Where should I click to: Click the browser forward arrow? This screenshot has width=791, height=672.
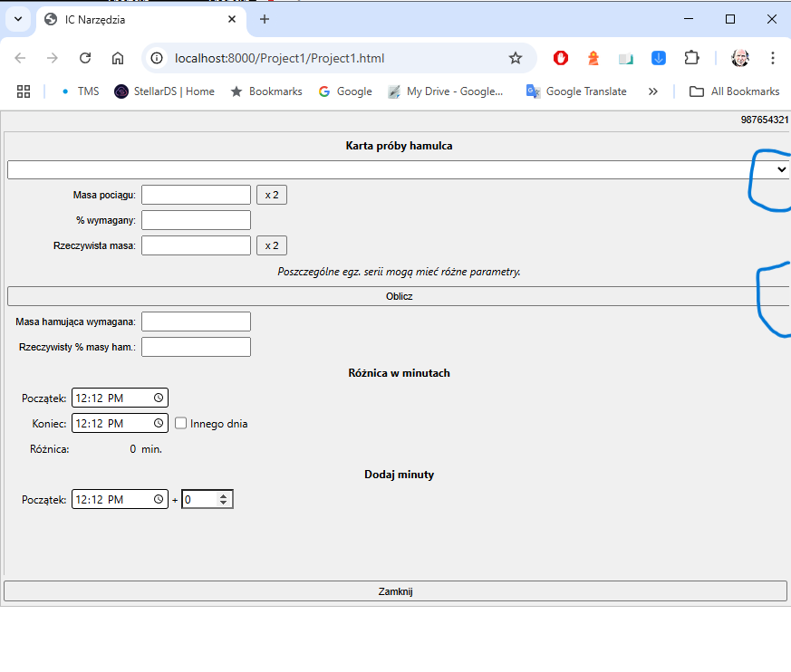(53, 58)
